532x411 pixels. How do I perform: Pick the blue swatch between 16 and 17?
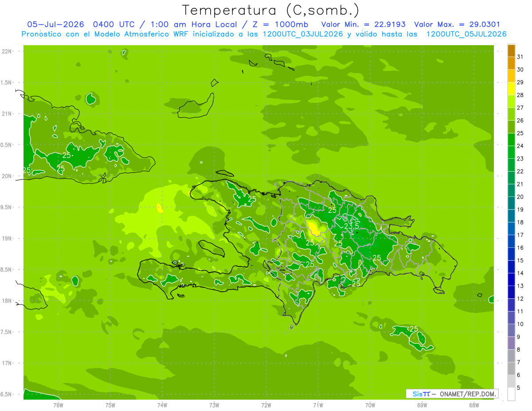tap(511, 242)
